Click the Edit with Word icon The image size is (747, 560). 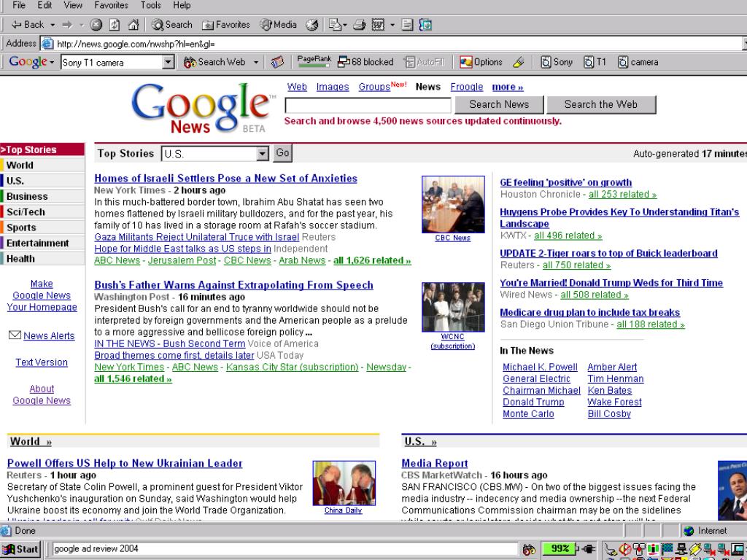click(x=379, y=25)
